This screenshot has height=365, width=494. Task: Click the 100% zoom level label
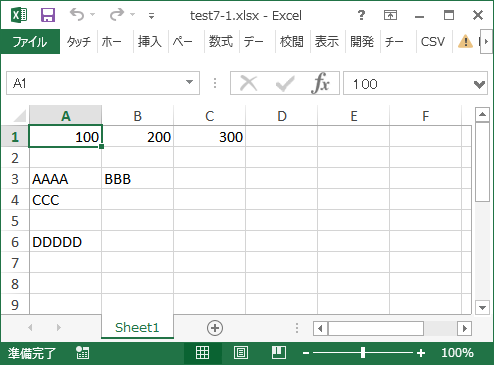pos(457,353)
